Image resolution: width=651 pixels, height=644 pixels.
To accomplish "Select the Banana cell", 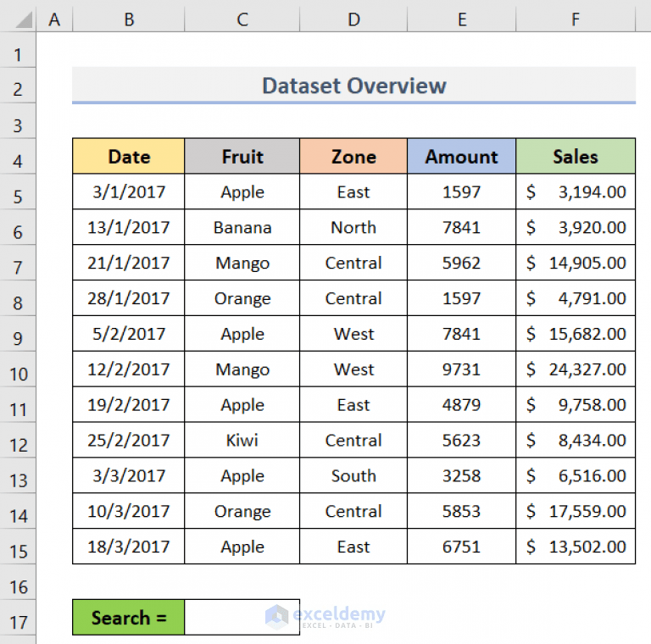I will 242,227.
